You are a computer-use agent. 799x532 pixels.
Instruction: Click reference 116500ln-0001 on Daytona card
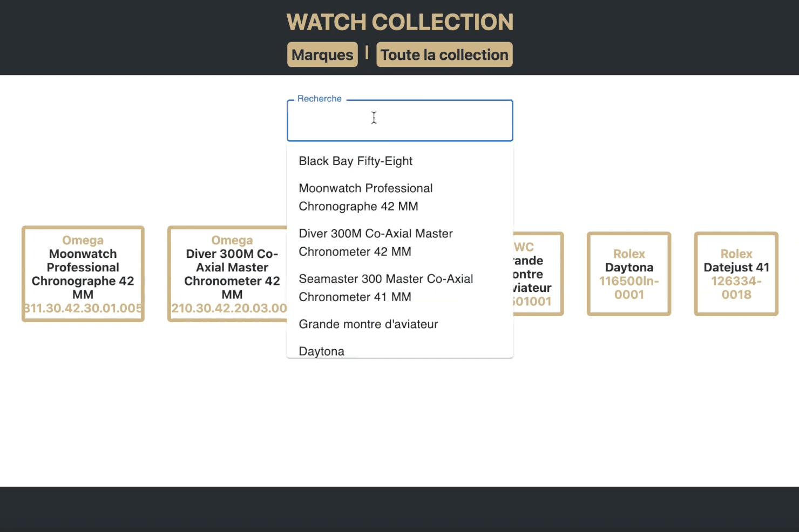629,288
